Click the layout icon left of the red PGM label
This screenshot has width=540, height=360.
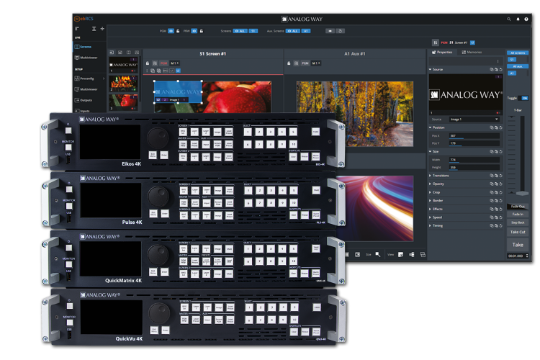coord(435,43)
